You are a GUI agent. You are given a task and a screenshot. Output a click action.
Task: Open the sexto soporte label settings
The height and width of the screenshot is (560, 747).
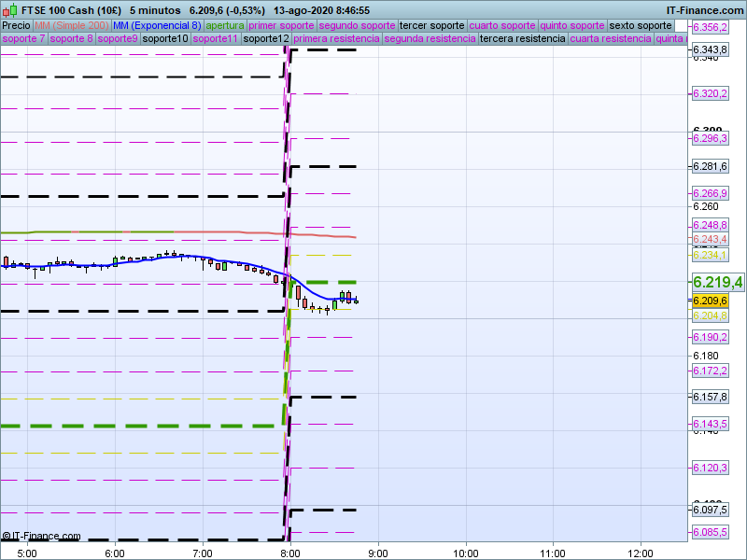pos(640,25)
